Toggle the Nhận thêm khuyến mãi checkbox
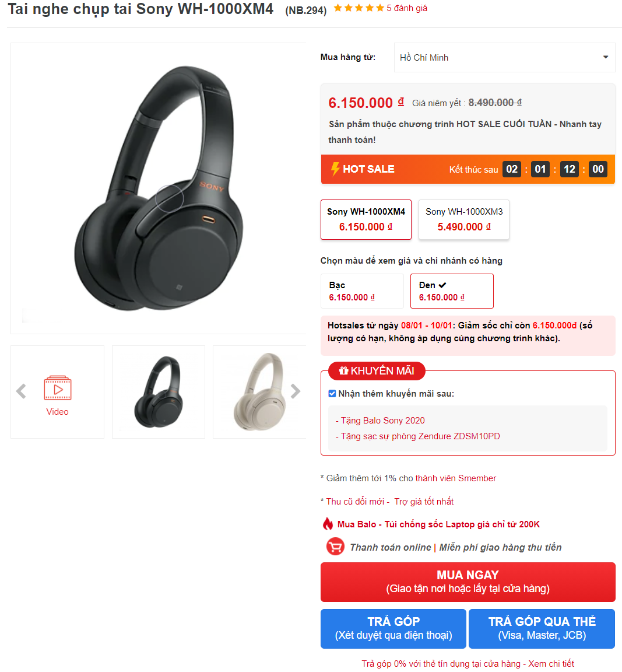This screenshot has height=672, width=622. tap(332, 393)
